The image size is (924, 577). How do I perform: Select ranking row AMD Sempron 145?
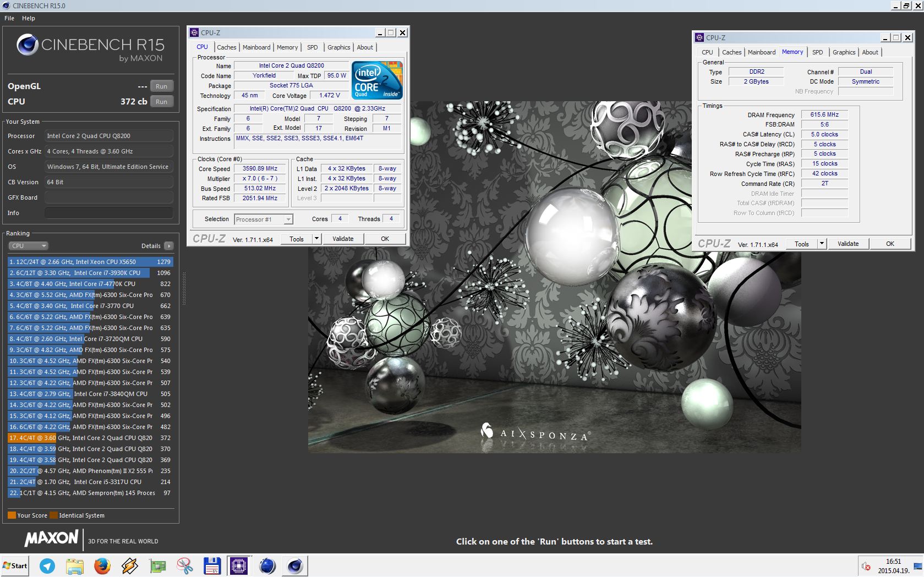pos(91,493)
